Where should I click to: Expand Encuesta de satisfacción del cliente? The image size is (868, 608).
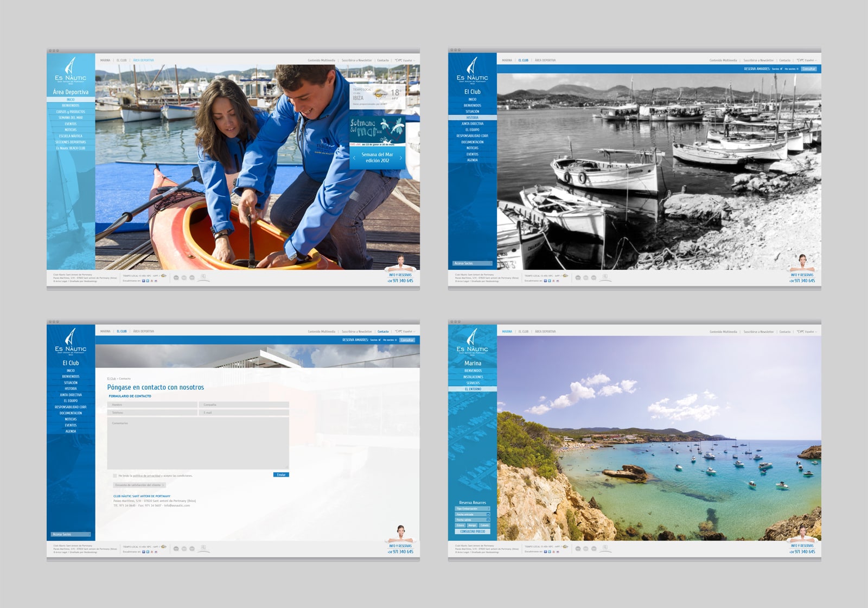click(139, 485)
